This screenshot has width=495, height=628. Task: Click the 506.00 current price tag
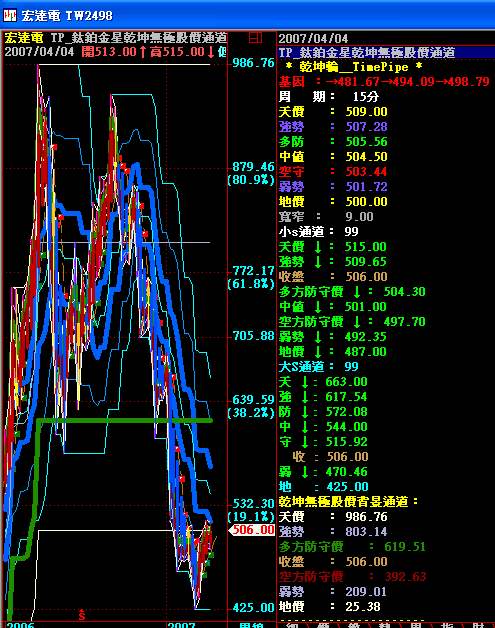pos(252,530)
